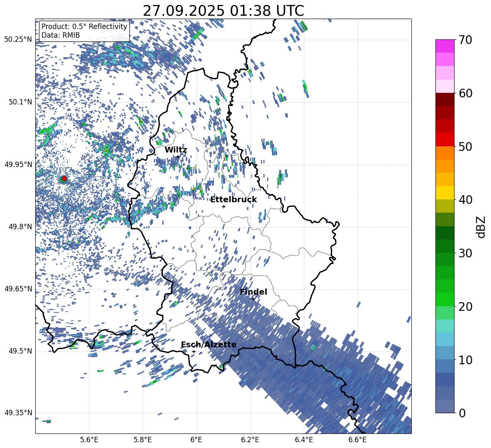Click the Wiltz station cross marker
This screenshot has width=491, height=448.
coord(178,157)
